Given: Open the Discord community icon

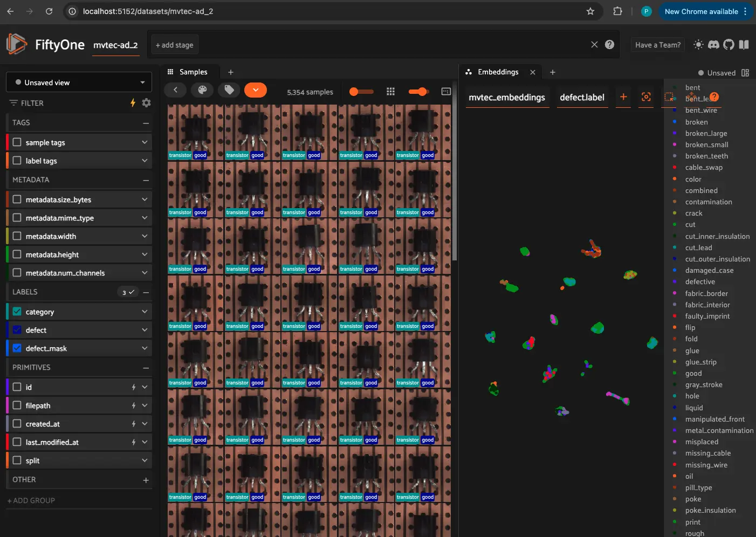Looking at the screenshot, I should pos(713,45).
